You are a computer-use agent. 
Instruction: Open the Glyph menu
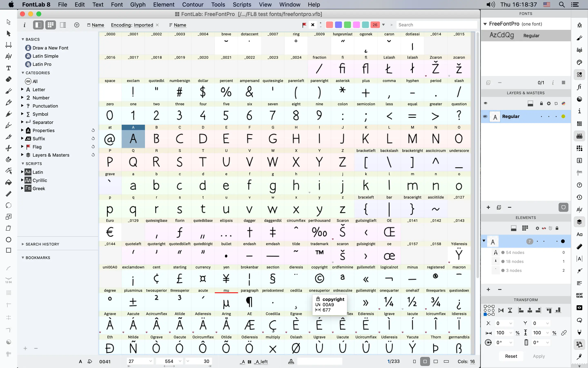click(138, 4)
